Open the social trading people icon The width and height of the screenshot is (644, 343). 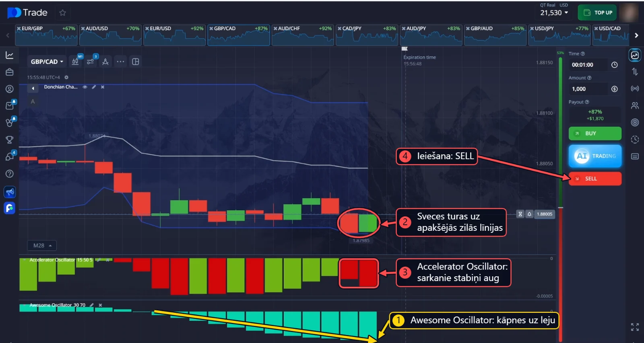(x=635, y=105)
